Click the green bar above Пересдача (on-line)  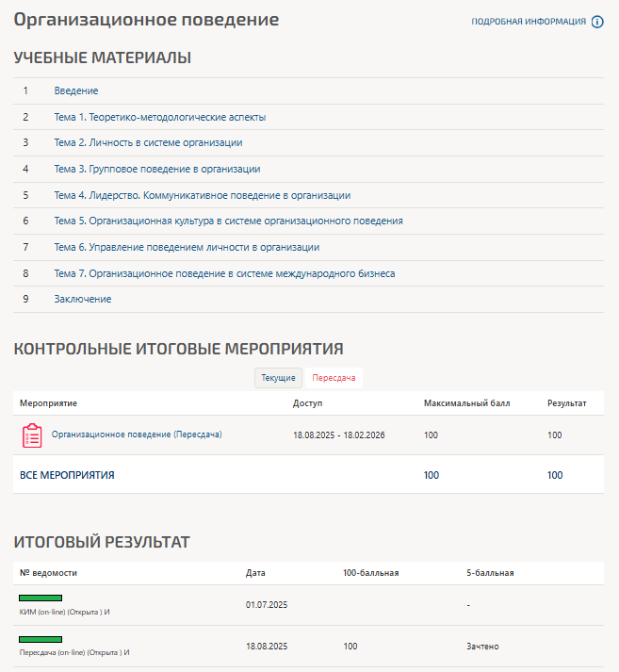[x=41, y=639]
